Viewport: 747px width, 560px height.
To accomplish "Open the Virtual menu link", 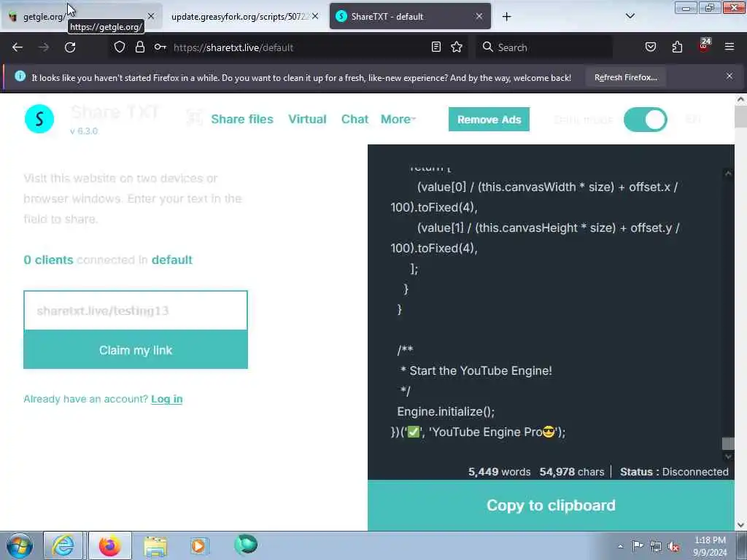I will (x=307, y=119).
